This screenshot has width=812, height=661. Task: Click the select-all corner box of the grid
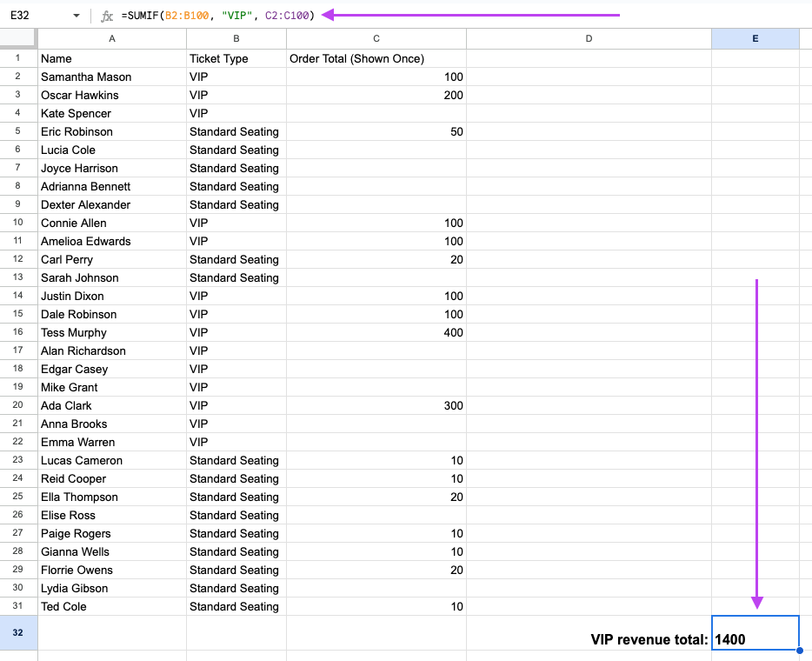coord(18,38)
